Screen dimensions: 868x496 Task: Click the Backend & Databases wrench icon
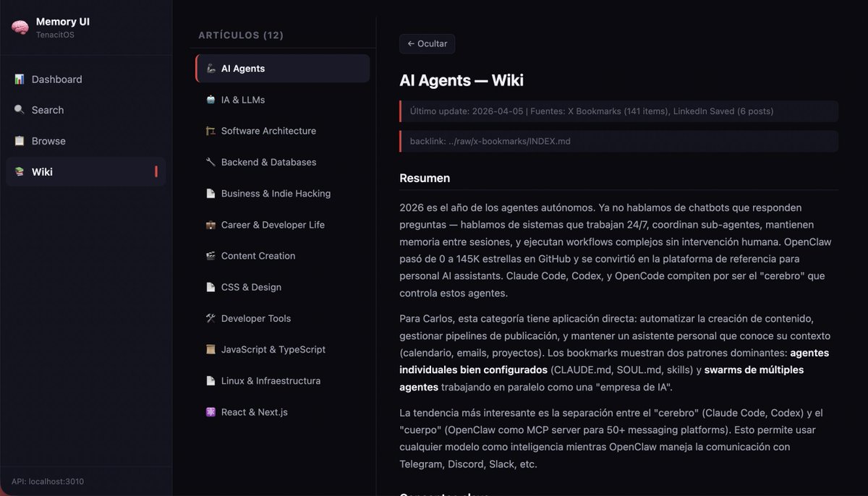[x=210, y=162]
